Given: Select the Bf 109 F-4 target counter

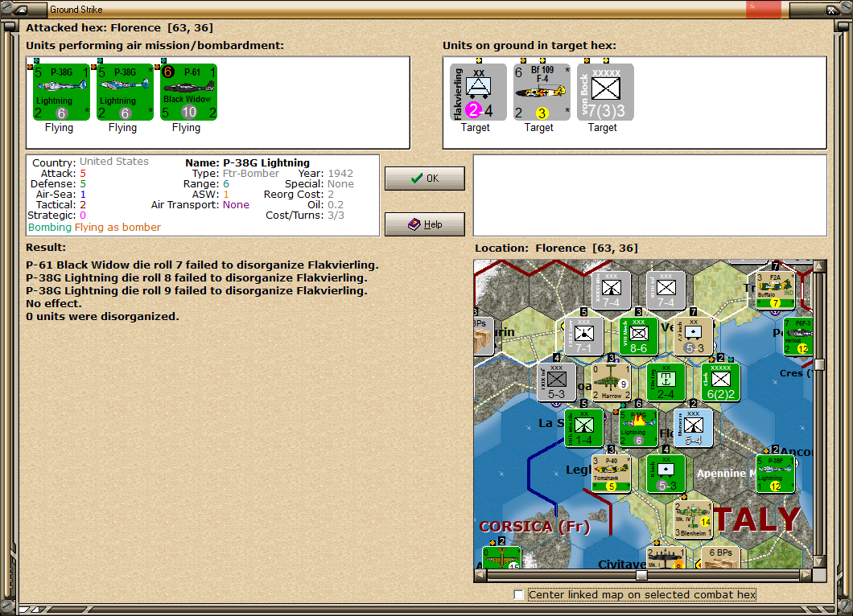Looking at the screenshot, I should 542,92.
